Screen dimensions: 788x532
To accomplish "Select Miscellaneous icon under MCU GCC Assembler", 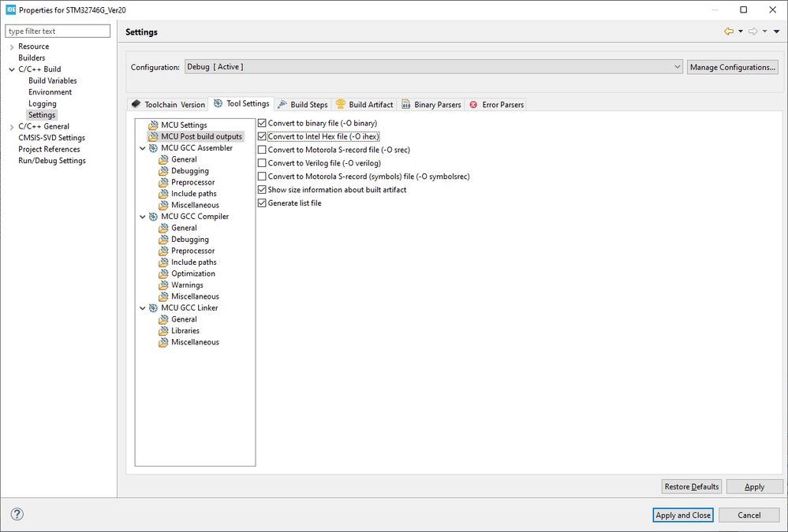I will [163, 205].
